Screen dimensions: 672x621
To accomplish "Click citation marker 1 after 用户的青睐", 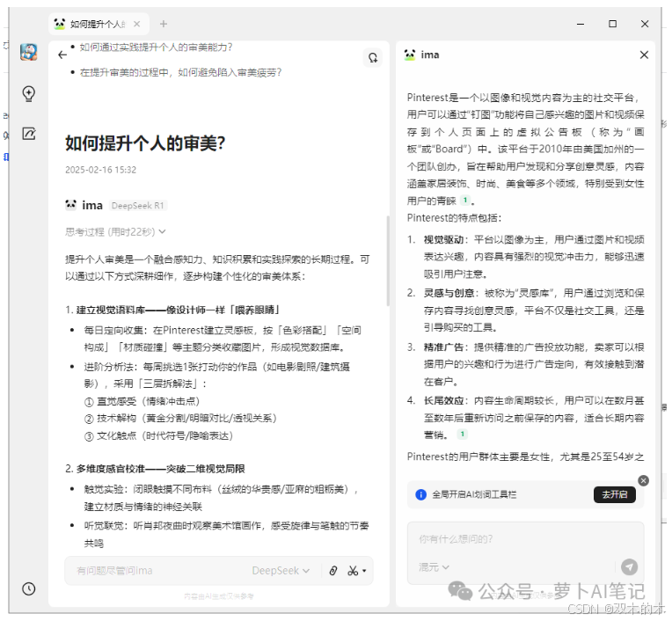I will tap(465, 201).
